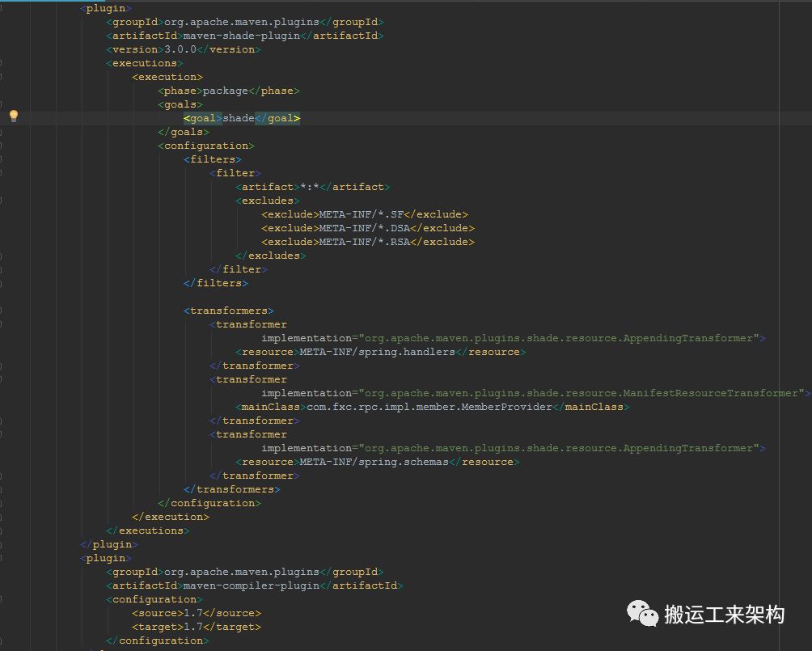Click the opening filter tag

235,173
